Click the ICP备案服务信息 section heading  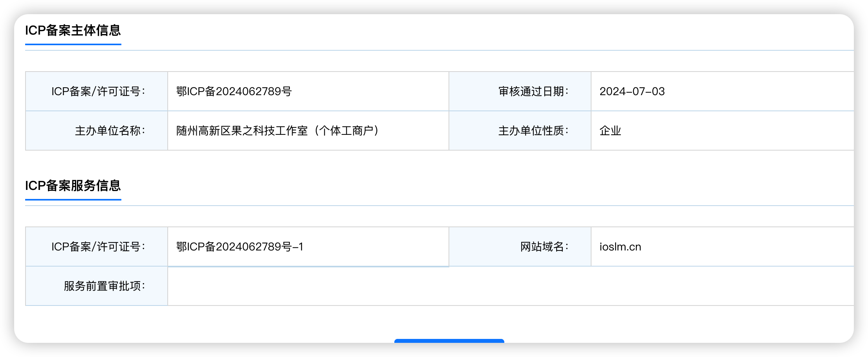coord(73,186)
